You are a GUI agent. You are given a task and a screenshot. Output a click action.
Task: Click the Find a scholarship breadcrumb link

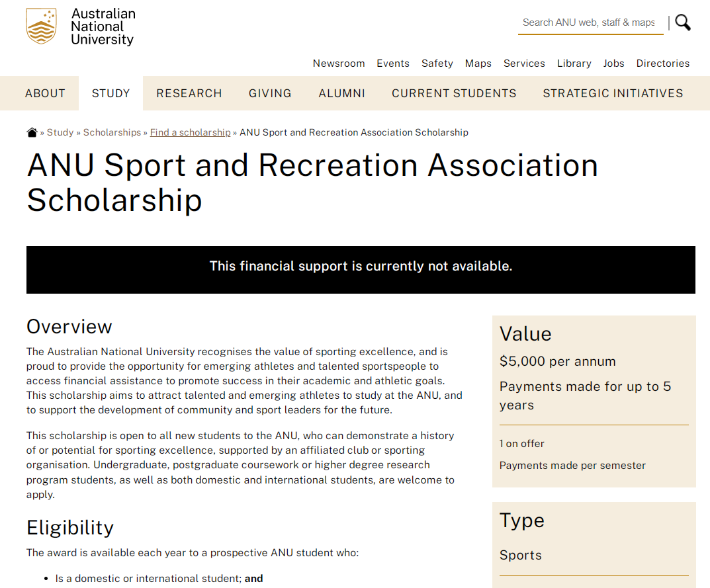pos(191,132)
